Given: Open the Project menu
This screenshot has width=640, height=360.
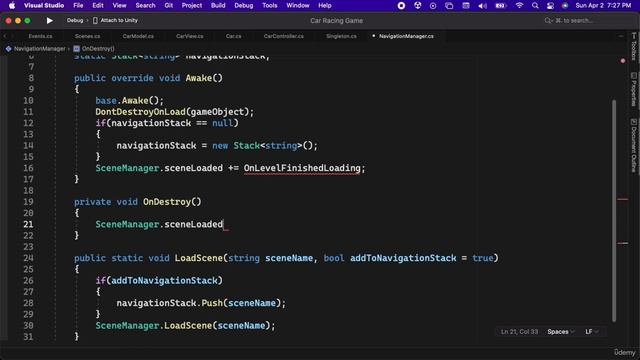Looking at the screenshot, I should coord(192,5).
